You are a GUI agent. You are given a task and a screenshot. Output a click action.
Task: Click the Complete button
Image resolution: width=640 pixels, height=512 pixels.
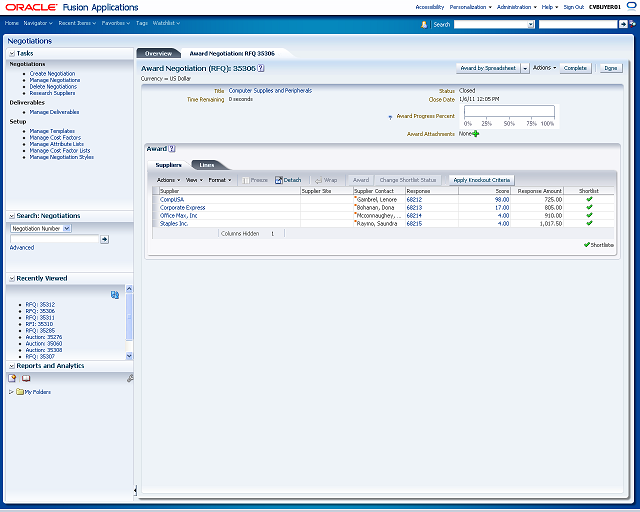coord(575,68)
